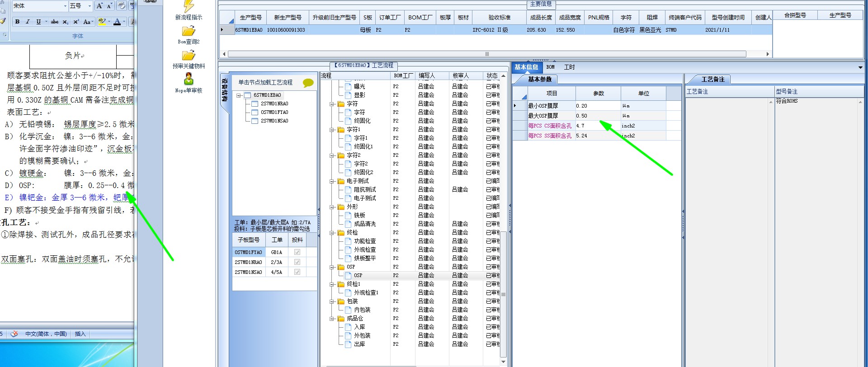This screenshot has width=868, height=367.
Task: Click the Format Painter brush in Word
Action: click(x=3, y=21)
